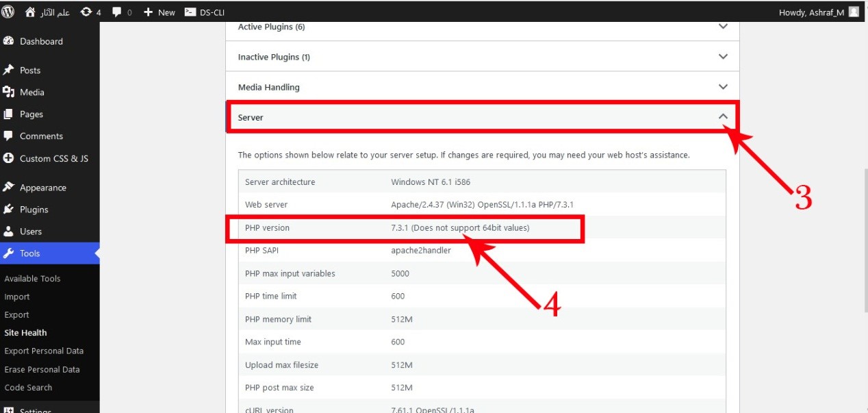This screenshot has height=413, width=868.
Task: Open the site home icon
Action: (x=30, y=12)
